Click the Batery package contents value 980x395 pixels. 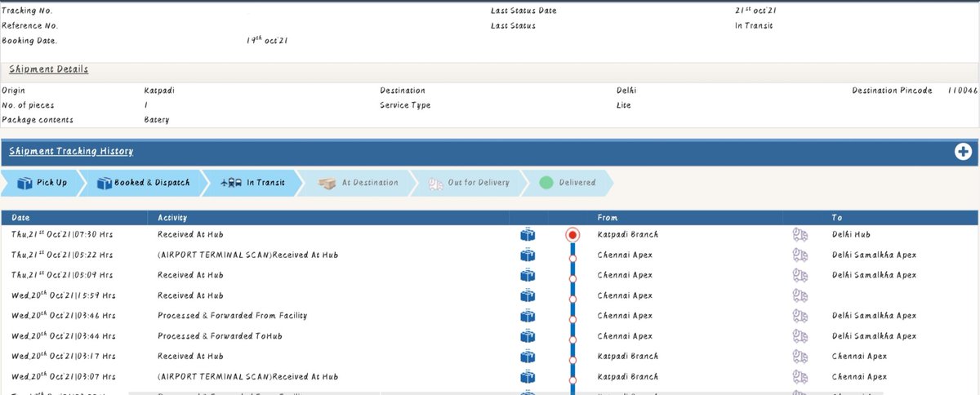(157, 120)
